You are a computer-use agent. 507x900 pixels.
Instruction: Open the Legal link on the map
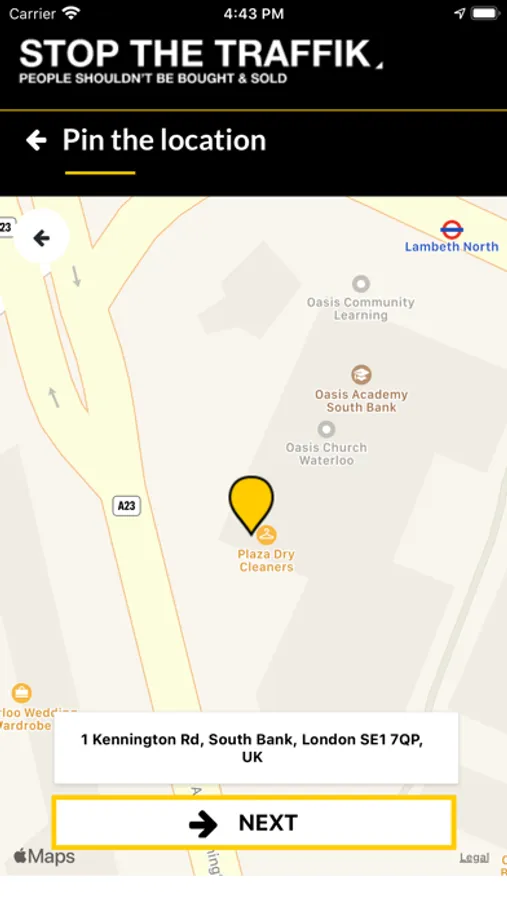474,858
